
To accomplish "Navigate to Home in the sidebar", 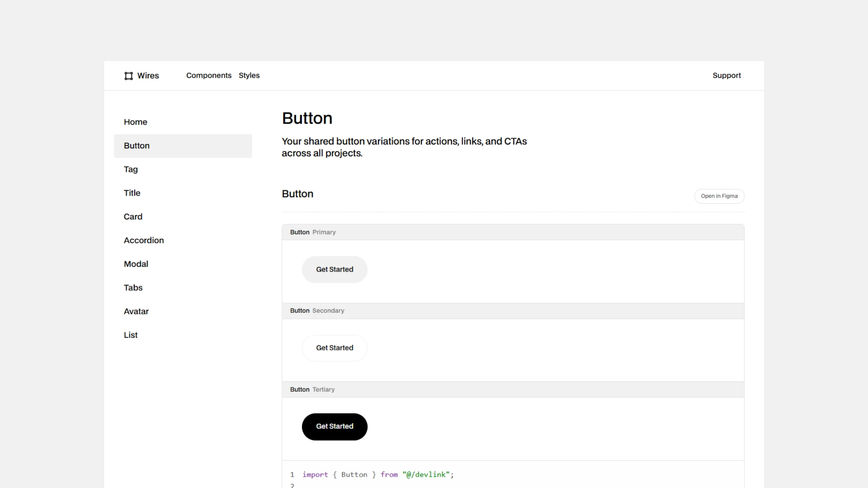I will tap(135, 122).
